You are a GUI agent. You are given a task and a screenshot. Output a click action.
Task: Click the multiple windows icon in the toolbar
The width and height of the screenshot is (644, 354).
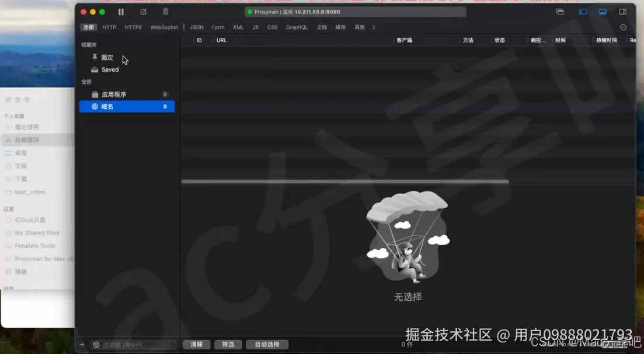(x=559, y=11)
